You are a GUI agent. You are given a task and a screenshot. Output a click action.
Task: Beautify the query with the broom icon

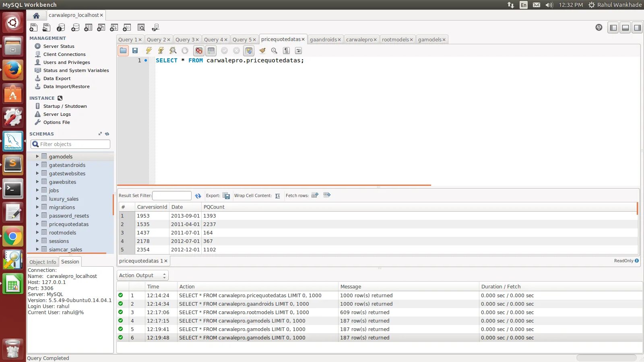pos(262,51)
